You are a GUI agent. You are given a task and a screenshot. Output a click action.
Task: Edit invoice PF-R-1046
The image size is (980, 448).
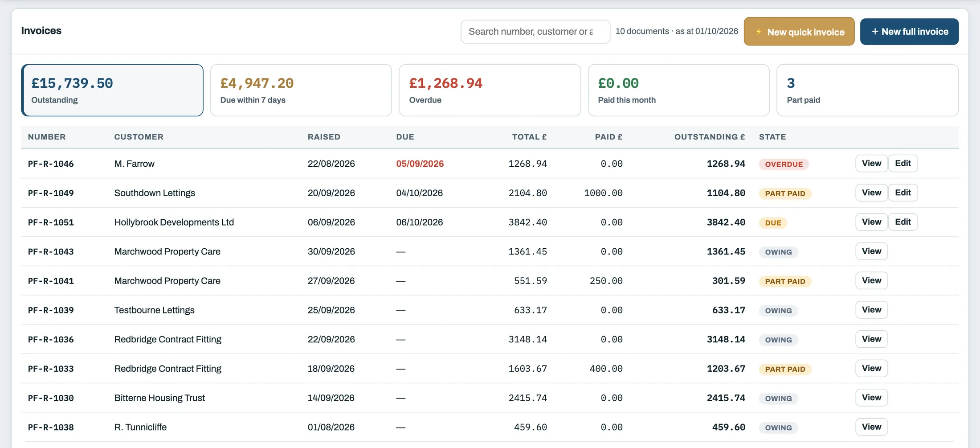[x=903, y=163]
